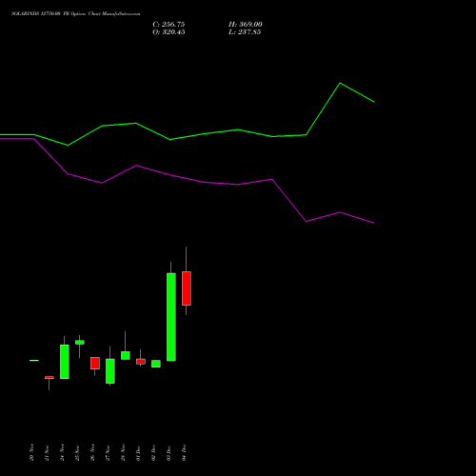Click the 24 Nov date label

[62, 452]
